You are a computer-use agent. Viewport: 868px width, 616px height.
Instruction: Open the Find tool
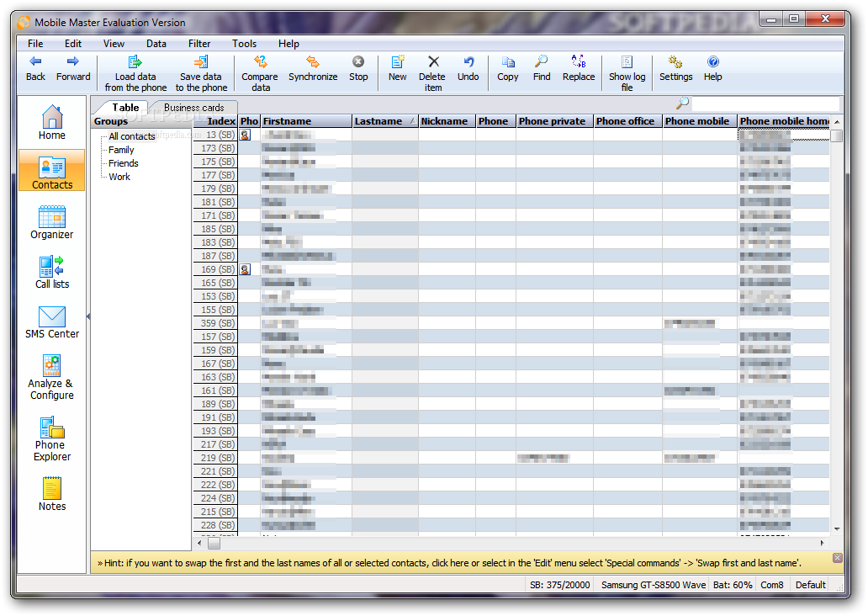542,68
